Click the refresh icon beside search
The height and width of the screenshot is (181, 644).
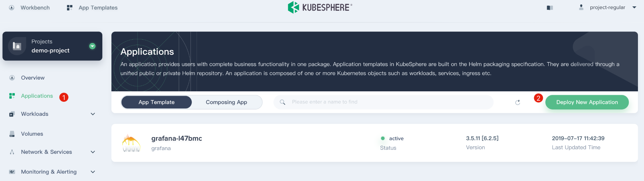click(x=517, y=102)
